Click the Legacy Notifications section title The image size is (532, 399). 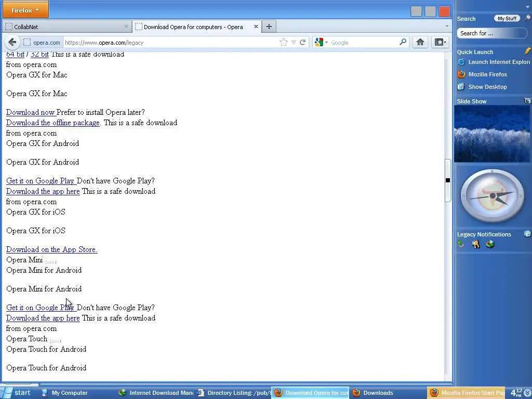(484, 234)
